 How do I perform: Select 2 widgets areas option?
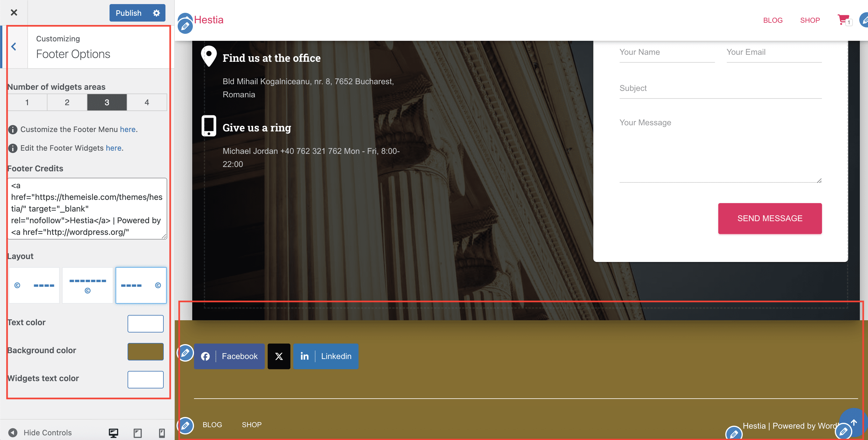pyautogui.click(x=67, y=102)
